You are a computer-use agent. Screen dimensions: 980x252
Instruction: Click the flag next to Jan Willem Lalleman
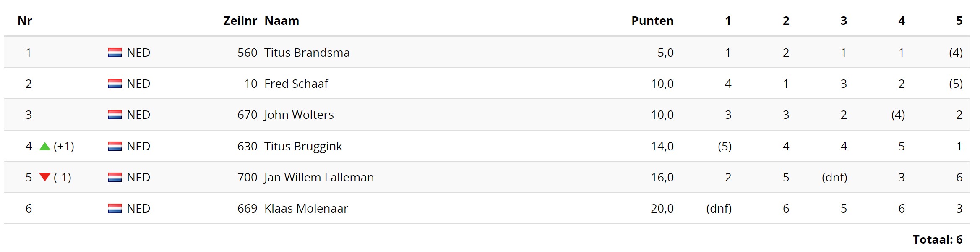pyautogui.click(x=115, y=177)
